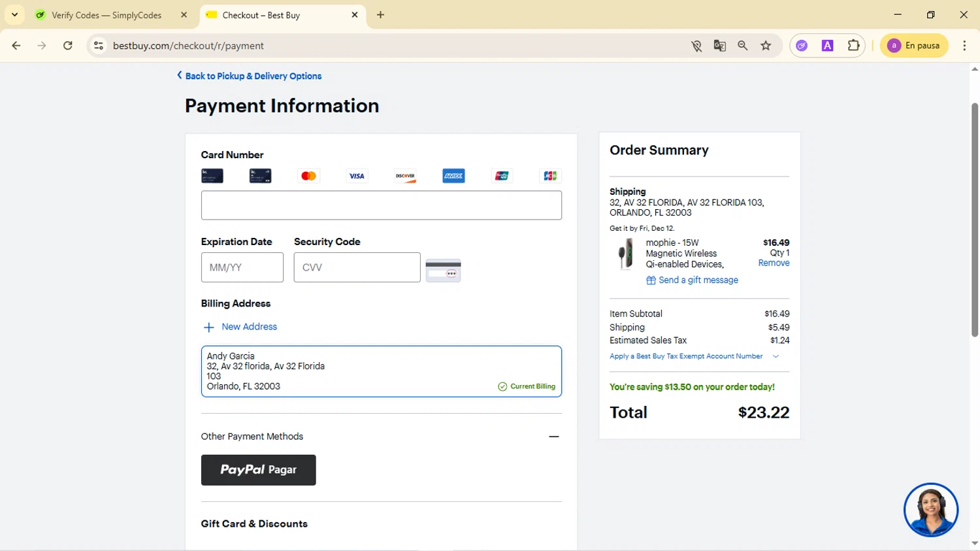Image resolution: width=980 pixels, height=551 pixels.
Task: Click the Card Number input field
Action: [x=381, y=205]
